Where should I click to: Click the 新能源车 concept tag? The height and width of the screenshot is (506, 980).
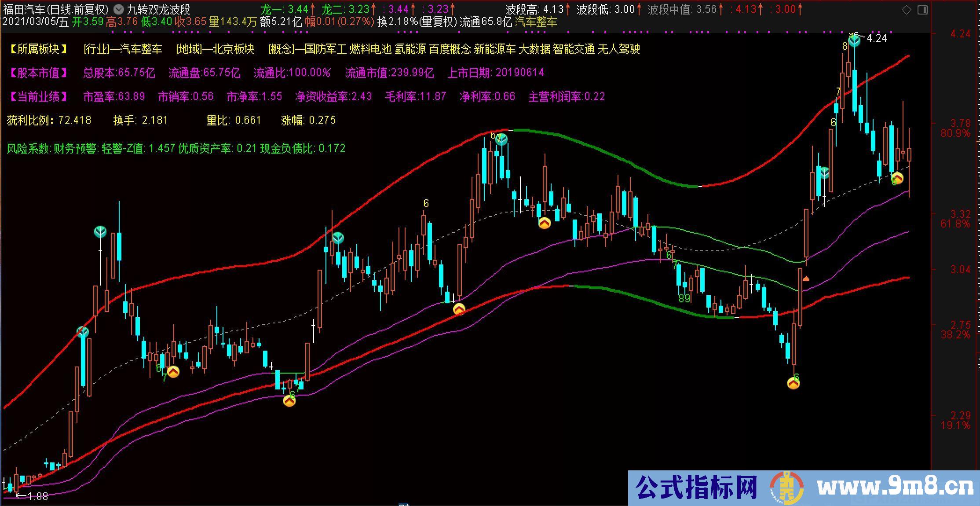coord(494,49)
